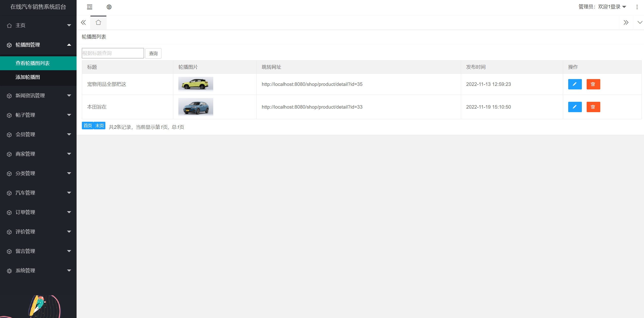Click the double left arrow tab scroller
The width and height of the screenshot is (644, 318).
tap(83, 22)
